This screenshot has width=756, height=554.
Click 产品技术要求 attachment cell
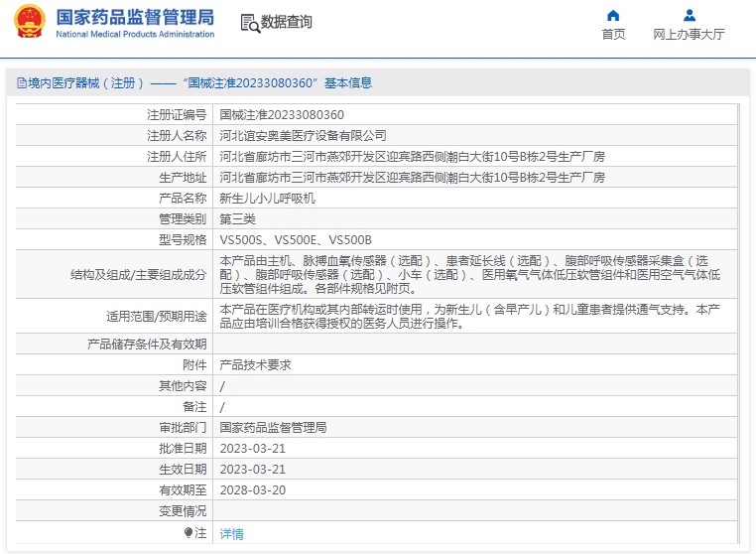[x=475, y=364]
